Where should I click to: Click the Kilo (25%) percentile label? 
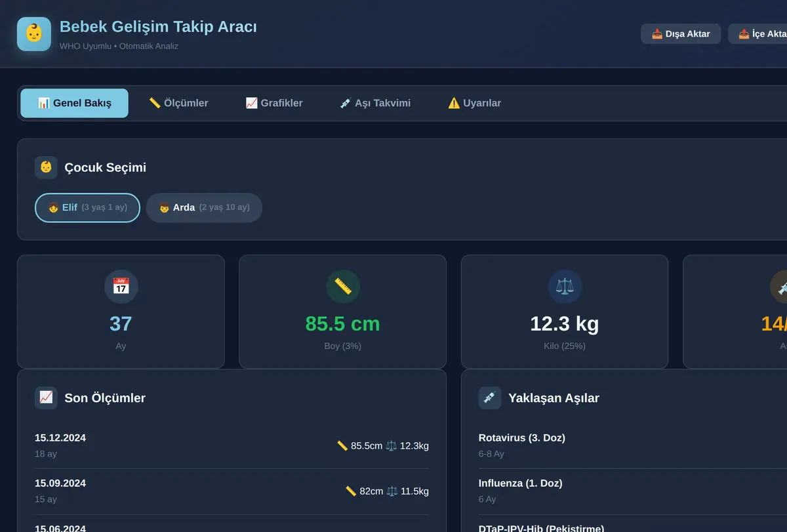tap(565, 346)
